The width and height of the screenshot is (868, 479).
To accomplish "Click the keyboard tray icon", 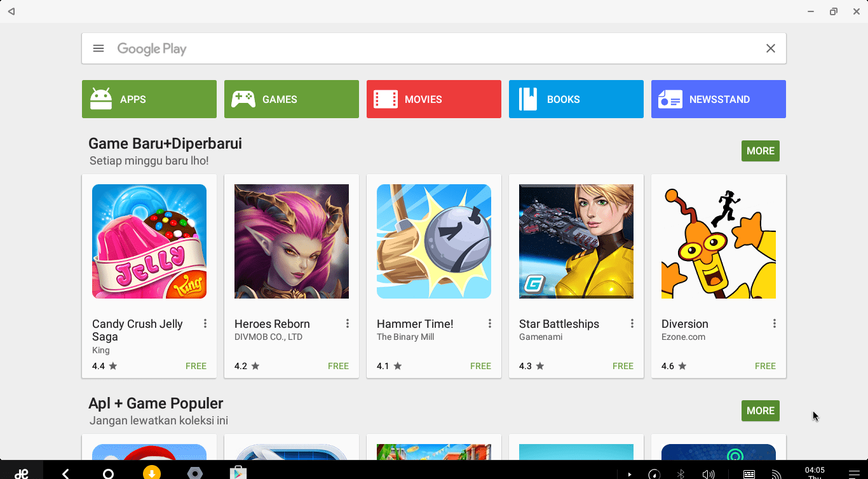I will [749, 474].
